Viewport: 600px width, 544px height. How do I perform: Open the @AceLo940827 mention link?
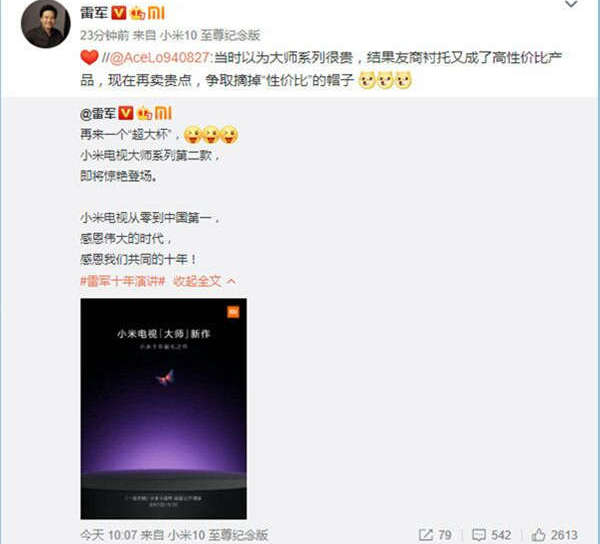click(x=160, y=58)
